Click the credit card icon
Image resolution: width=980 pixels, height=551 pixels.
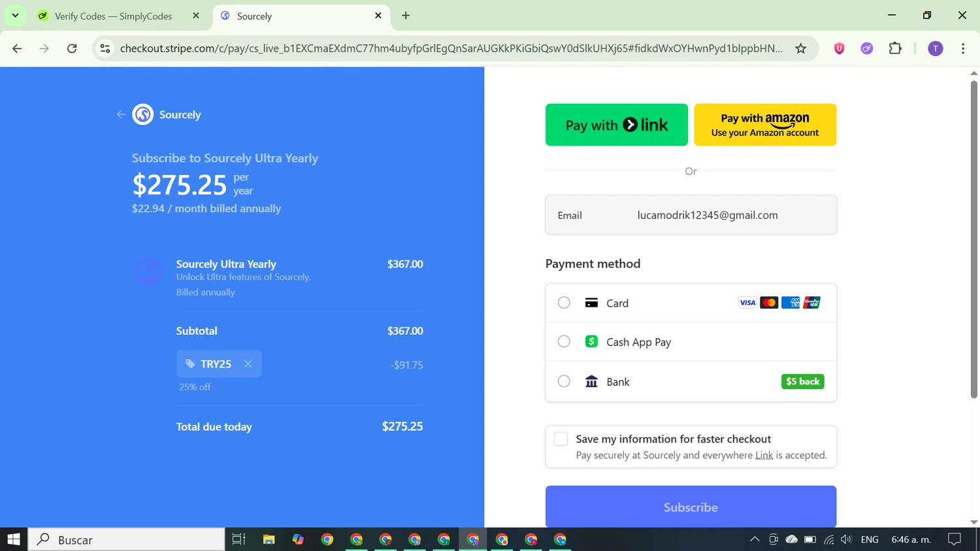[591, 303]
